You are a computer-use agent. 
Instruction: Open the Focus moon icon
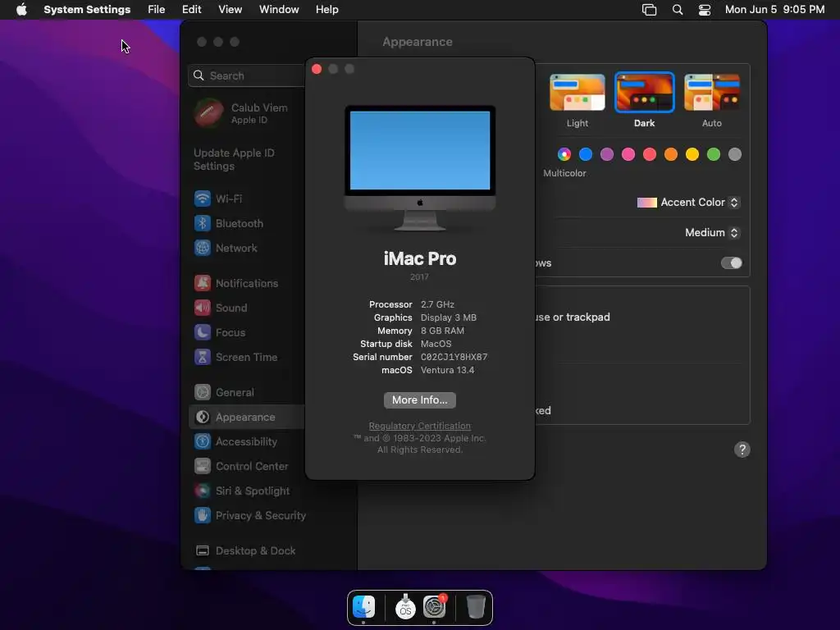203,332
